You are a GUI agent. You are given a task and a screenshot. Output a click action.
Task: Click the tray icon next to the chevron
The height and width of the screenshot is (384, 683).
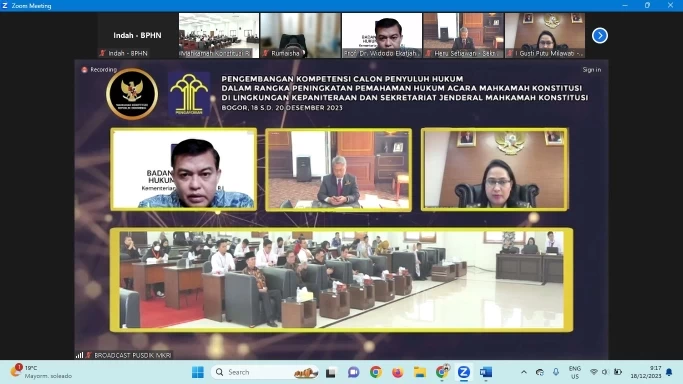(x=540, y=372)
